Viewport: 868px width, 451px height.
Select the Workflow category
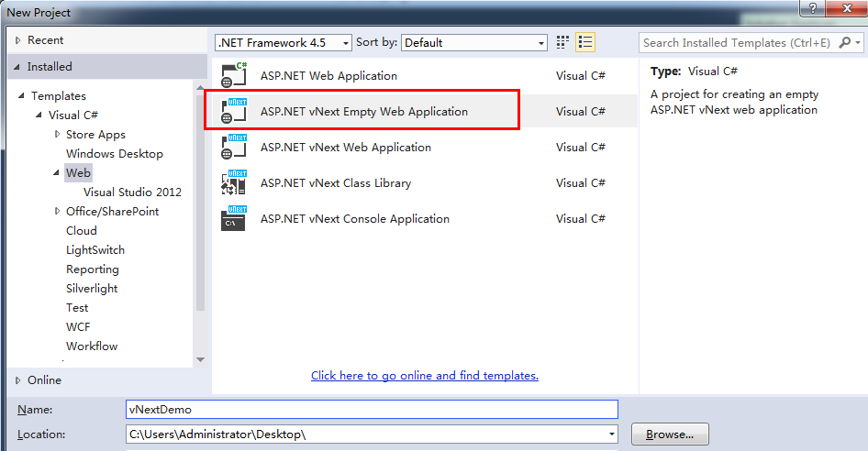pos(92,346)
